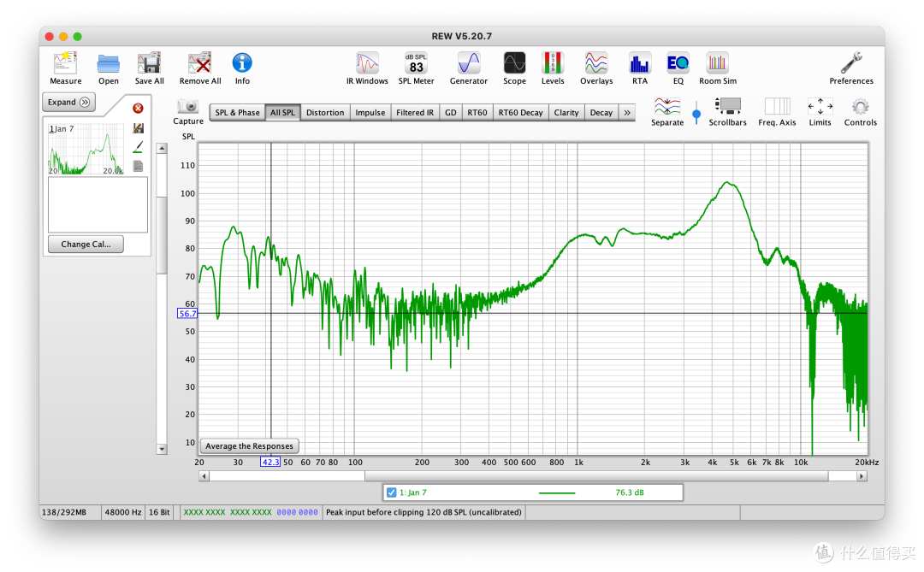The width and height of the screenshot is (924, 572).
Task: Toggle Separate traces view
Action: [x=667, y=112]
